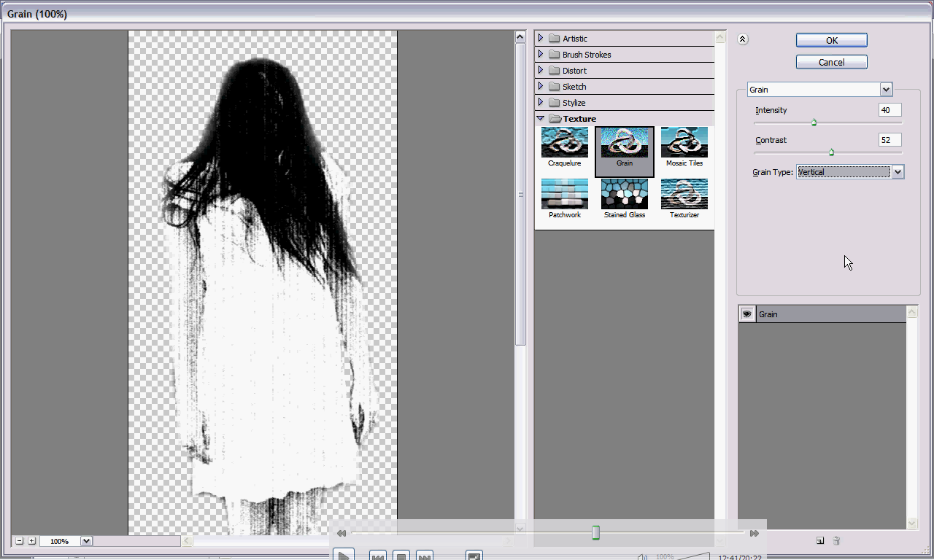Select the Grain filter thumbnail
This screenshot has width=934, height=560.
[x=625, y=142]
